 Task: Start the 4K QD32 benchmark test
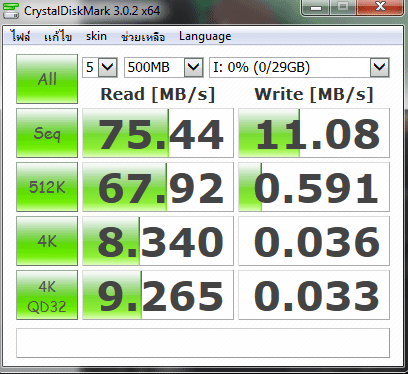pyautogui.click(x=47, y=295)
